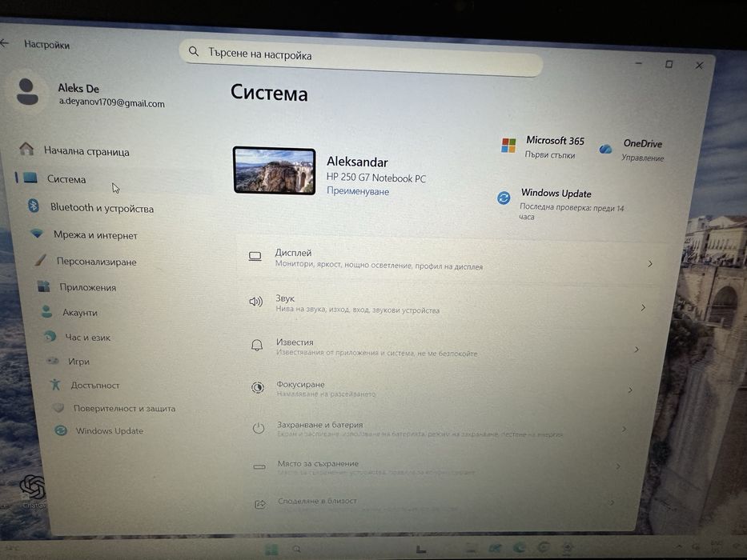Expand the Споделяне в близост row chevron
The image size is (747, 560).
612,502
